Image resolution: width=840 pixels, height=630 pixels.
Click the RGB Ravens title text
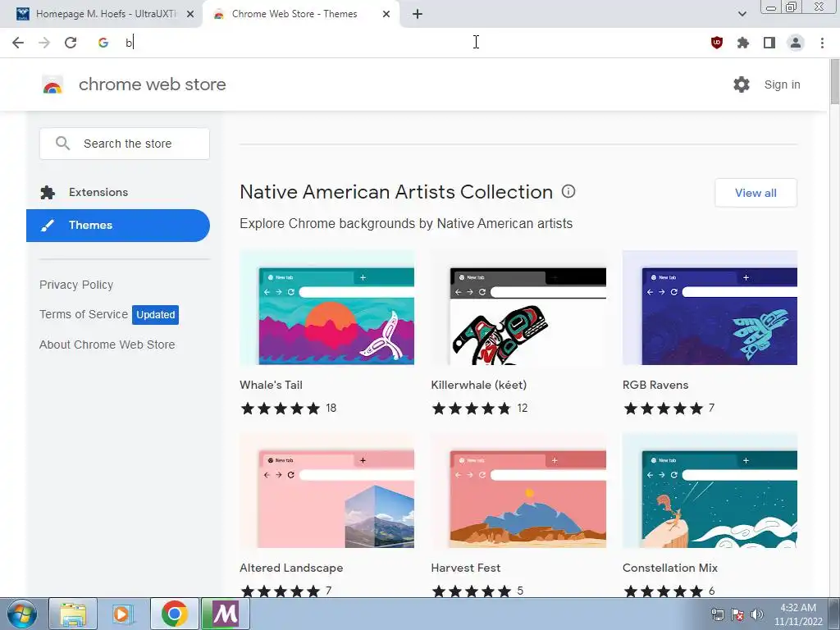pos(655,386)
